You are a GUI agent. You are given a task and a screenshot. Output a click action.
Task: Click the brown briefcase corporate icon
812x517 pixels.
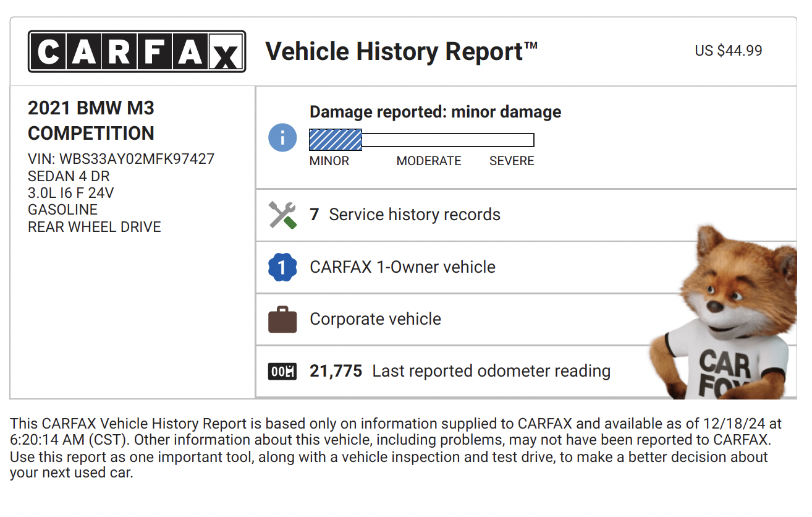point(282,320)
